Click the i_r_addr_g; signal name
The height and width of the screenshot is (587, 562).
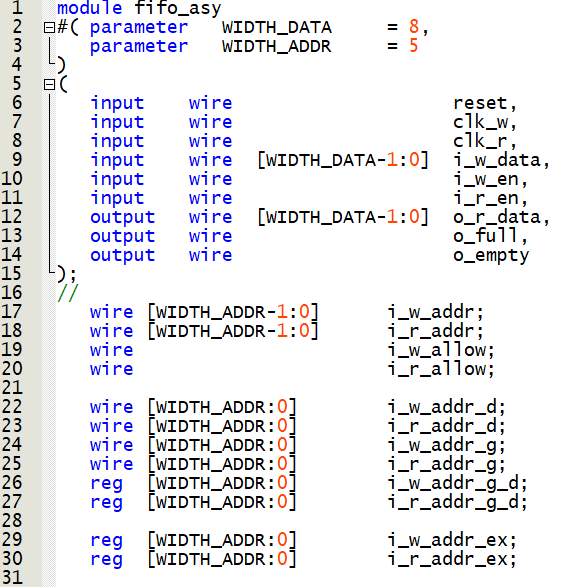(x=447, y=465)
